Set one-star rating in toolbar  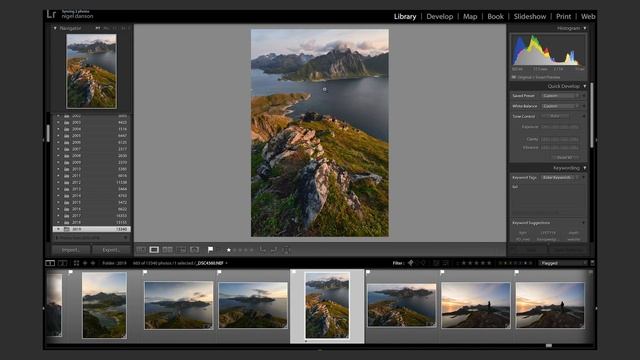coord(229,250)
